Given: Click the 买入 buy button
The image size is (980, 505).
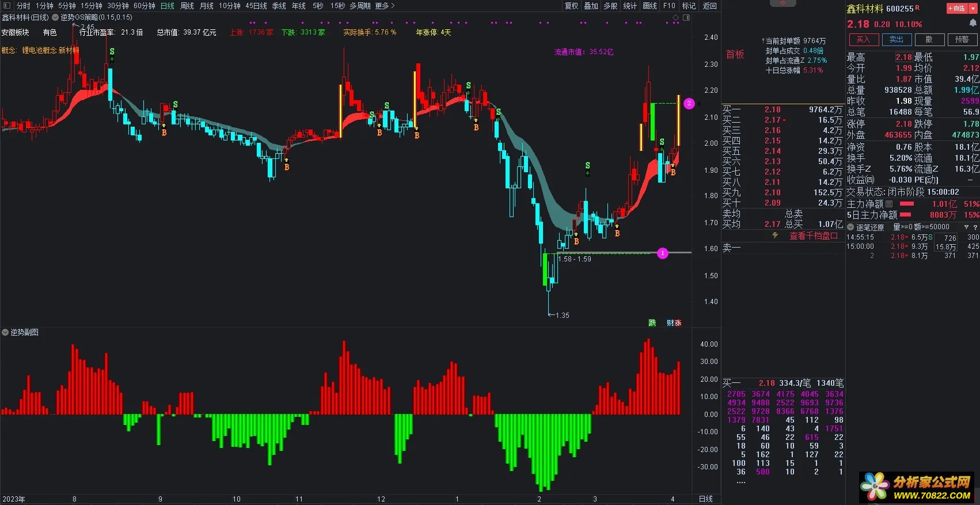Looking at the screenshot, I should point(863,40).
